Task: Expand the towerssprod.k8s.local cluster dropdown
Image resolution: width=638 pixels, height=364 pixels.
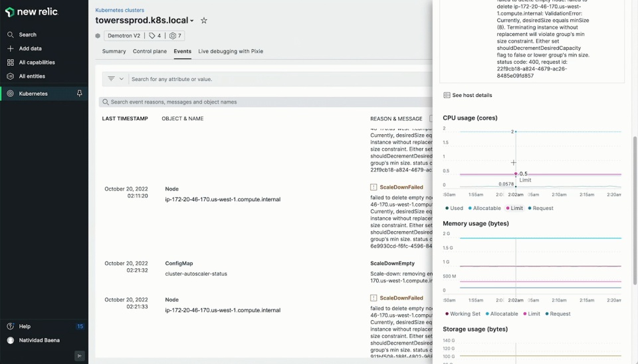Action: [191, 21]
